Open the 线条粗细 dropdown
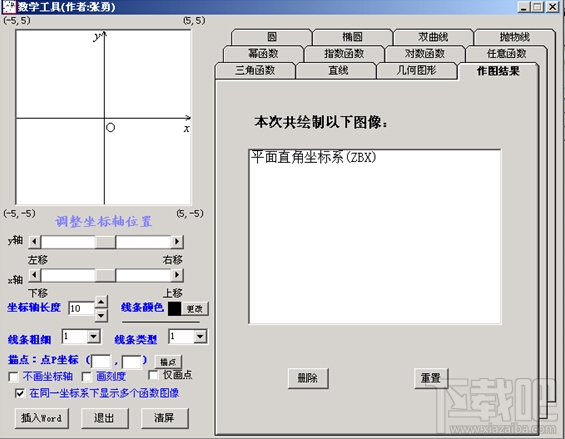 [x=93, y=337]
